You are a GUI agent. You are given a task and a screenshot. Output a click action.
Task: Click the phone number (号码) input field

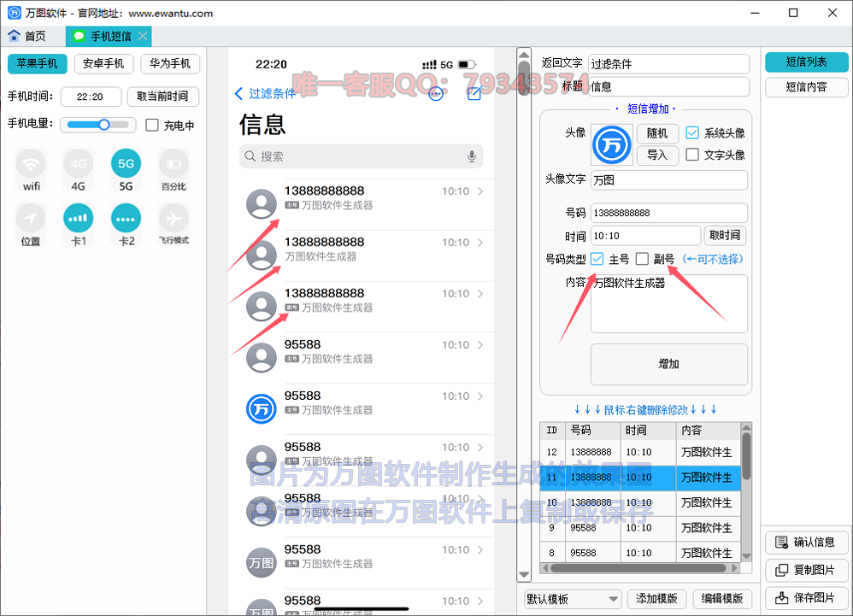[668, 213]
